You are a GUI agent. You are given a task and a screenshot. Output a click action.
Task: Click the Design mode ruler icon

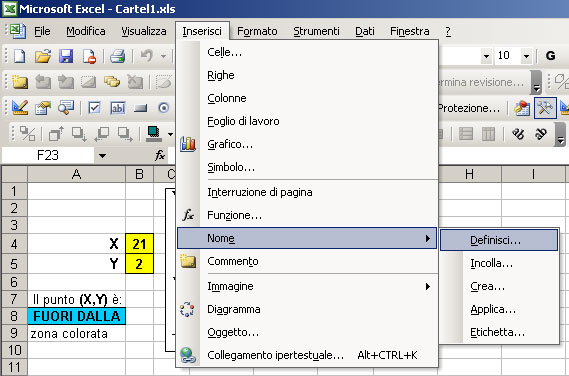[20, 108]
